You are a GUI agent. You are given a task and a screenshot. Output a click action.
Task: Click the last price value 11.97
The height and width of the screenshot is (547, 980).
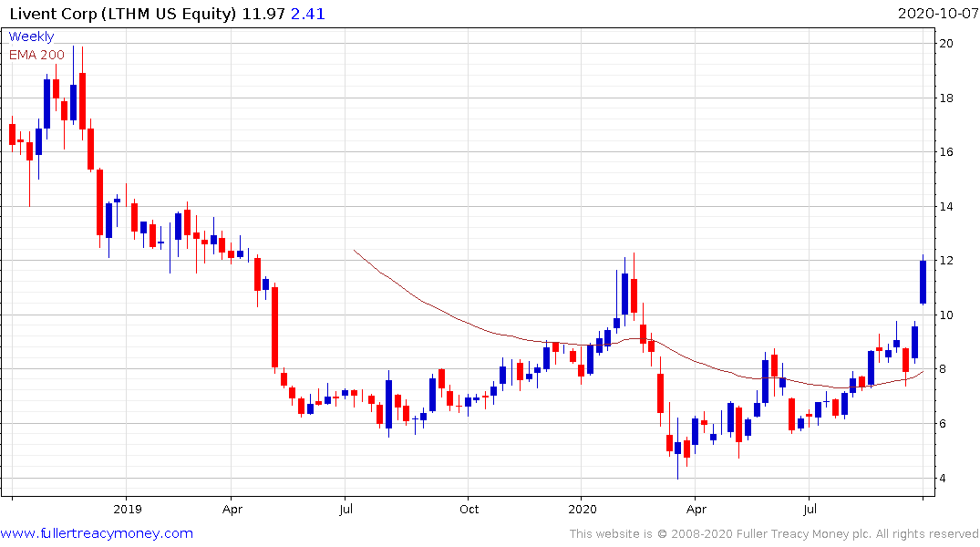263,14
